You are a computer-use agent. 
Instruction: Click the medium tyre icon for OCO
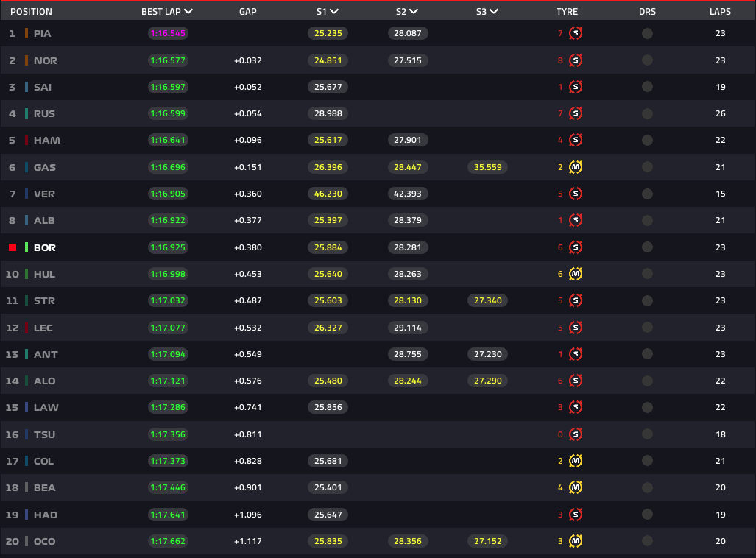575,541
